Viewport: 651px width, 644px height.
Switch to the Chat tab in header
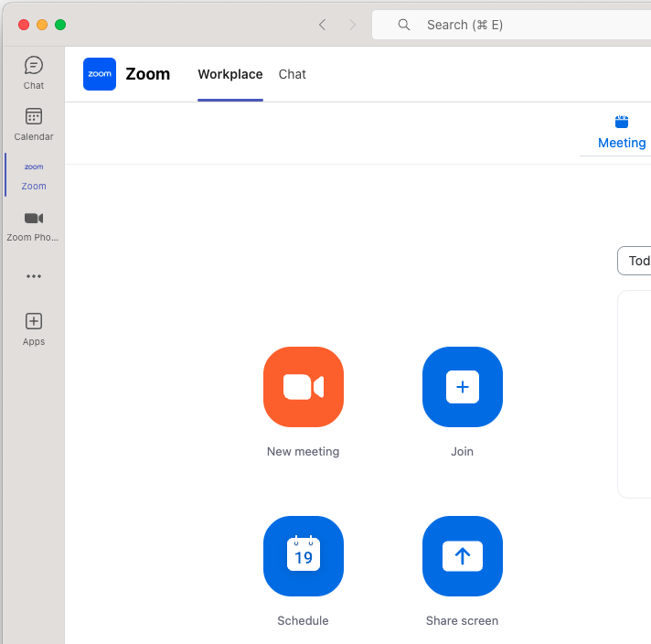[293, 75]
